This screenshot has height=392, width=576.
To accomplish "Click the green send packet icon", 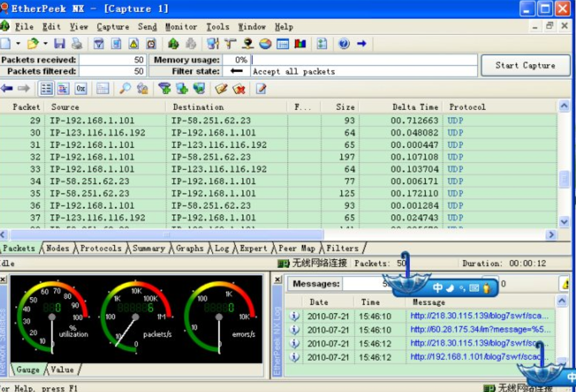I will 173,44.
